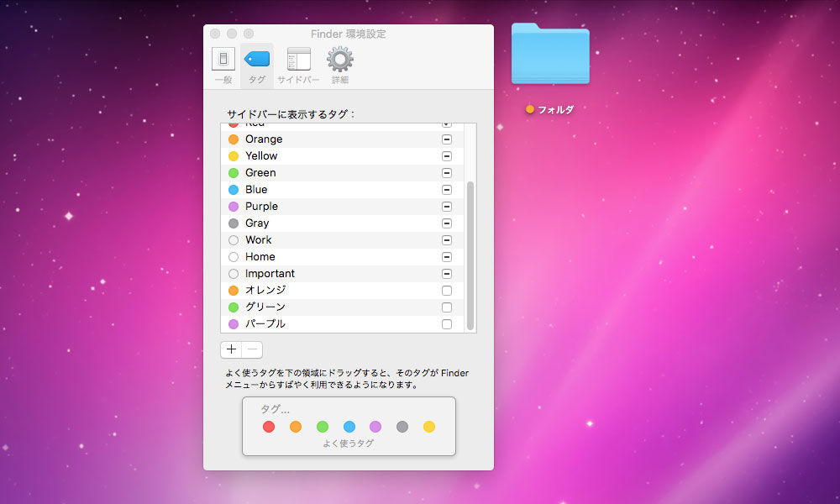Select the パープル tag name
Viewport: 840px width, 504px height.
coord(265,324)
